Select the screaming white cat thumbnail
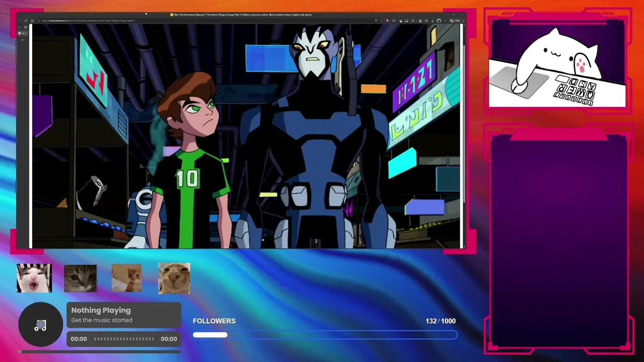Viewport: 644px width, 362px height. (34, 278)
